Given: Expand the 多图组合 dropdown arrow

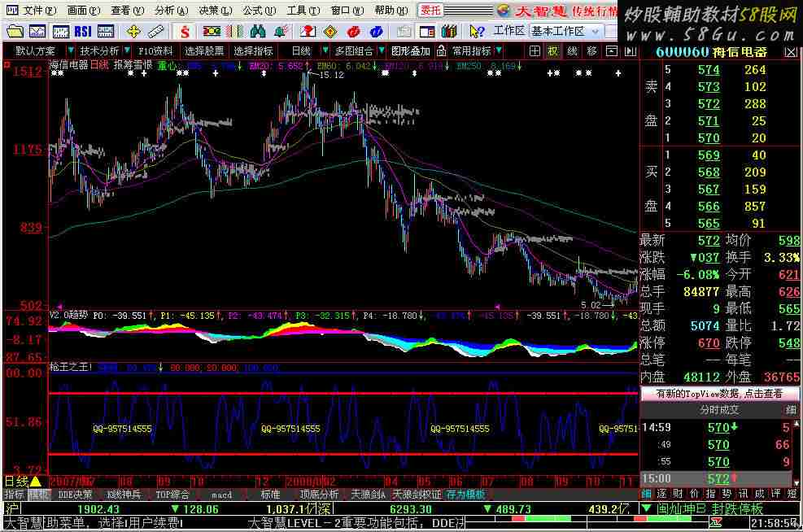Looking at the screenshot, I should 381,50.
